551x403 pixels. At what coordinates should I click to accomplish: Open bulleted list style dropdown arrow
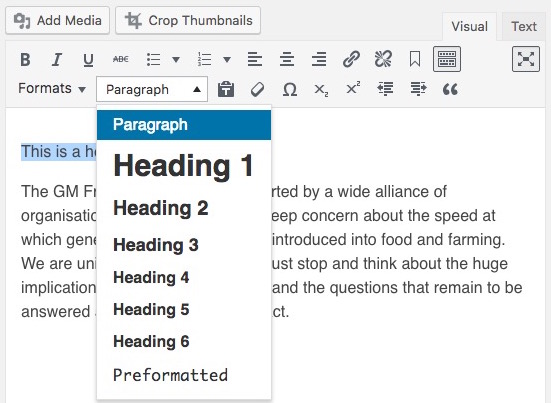(176, 59)
